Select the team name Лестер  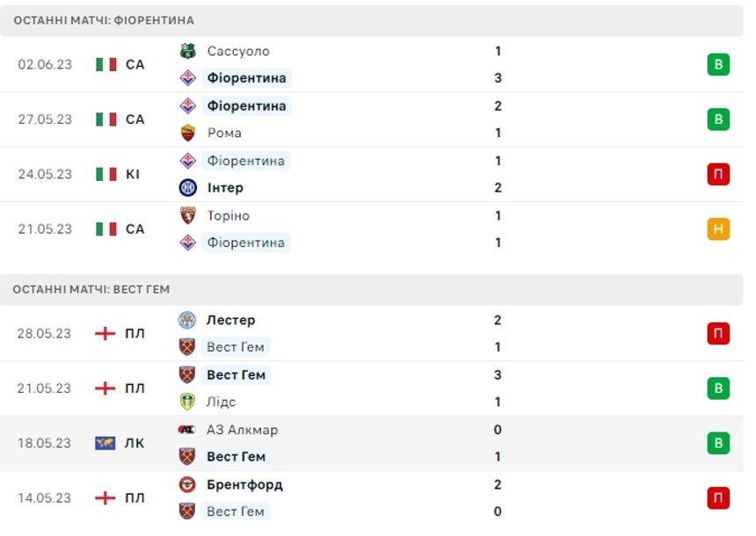click(231, 320)
